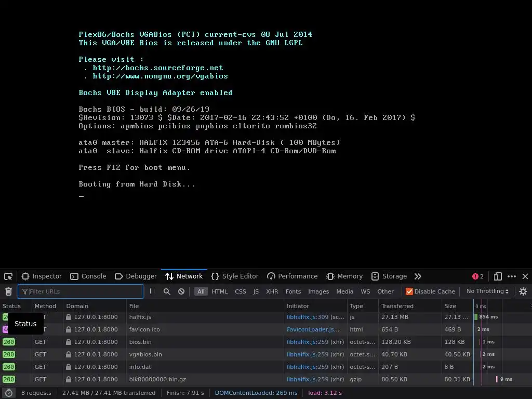Filter requests by Media
Viewport: 532px width, 399px height.
point(345,291)
